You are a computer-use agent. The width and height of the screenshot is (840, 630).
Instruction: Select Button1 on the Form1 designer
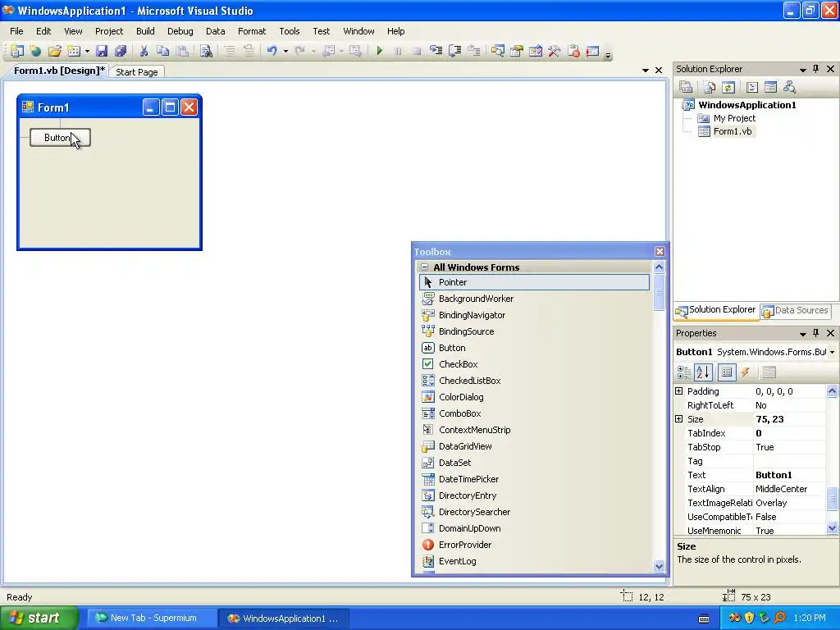click(x=60, y=138)
